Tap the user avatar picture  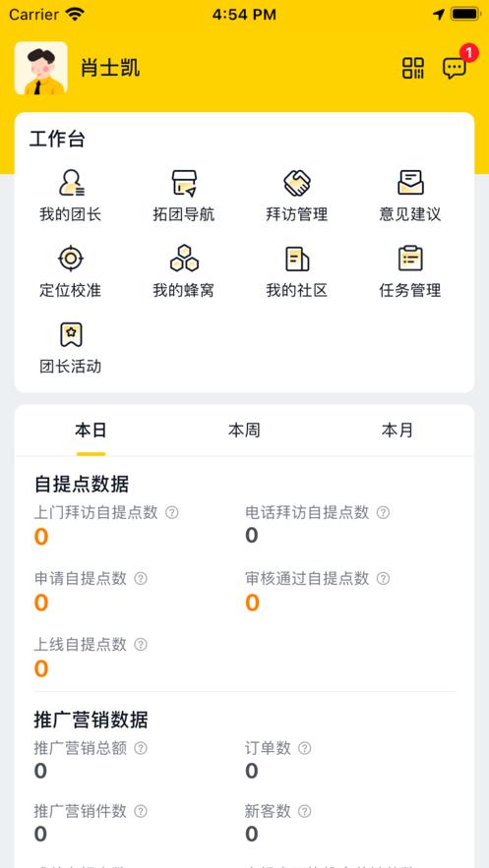tap(41, 68)
